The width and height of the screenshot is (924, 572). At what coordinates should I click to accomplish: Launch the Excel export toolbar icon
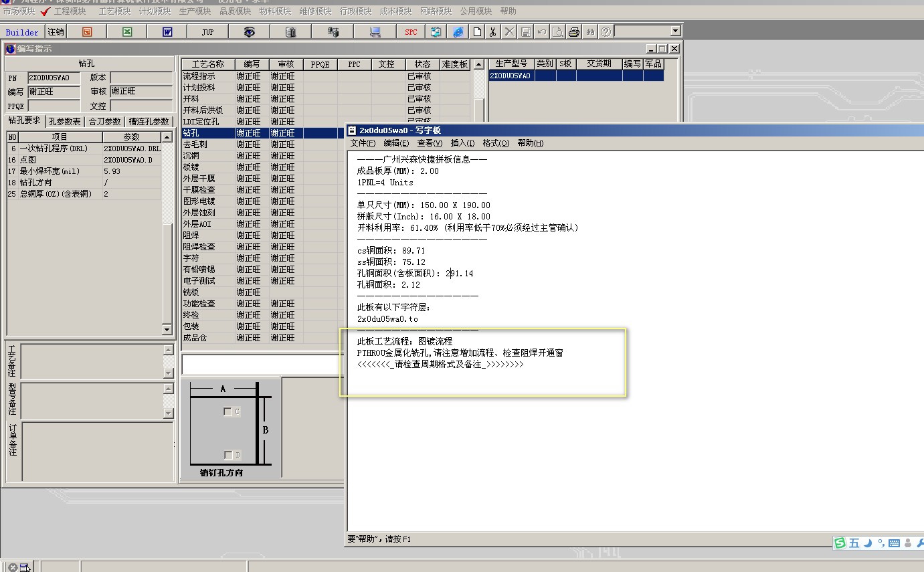click(127, 31)
